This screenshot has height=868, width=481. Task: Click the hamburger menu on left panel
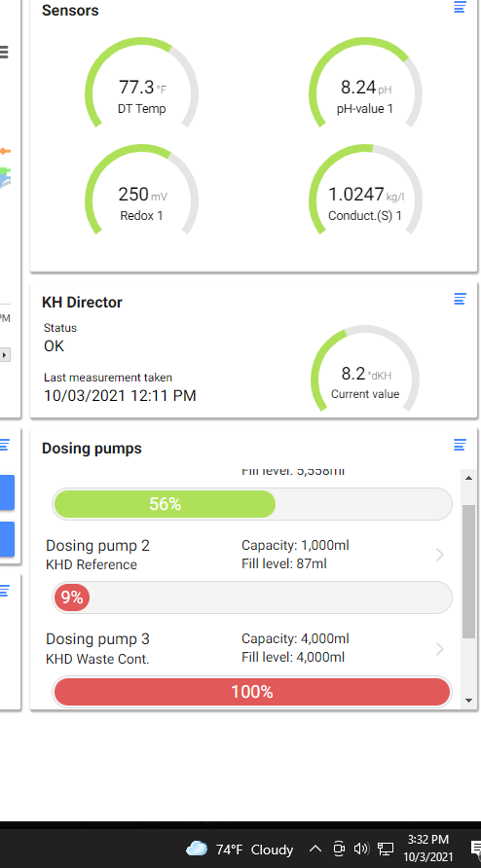coord(4,52)
